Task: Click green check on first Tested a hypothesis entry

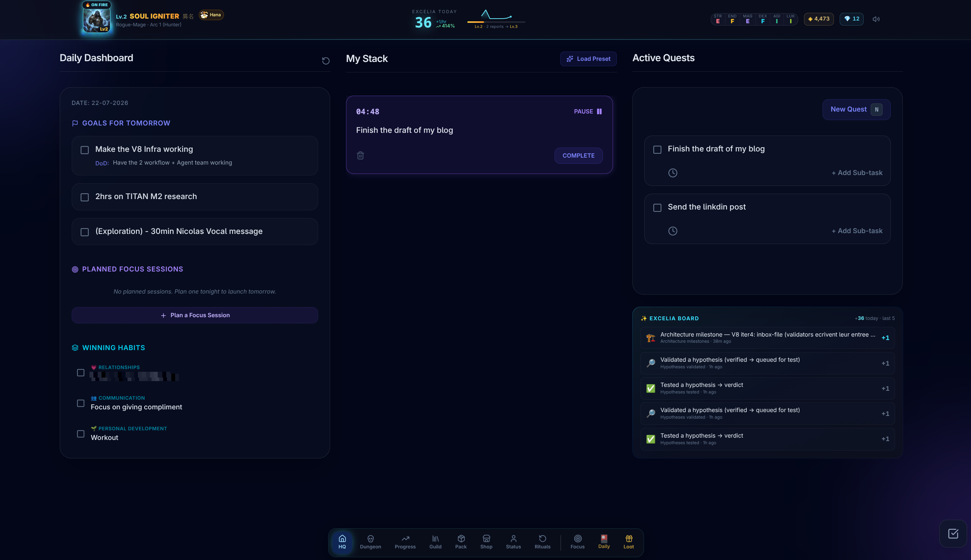Action: 651,388
